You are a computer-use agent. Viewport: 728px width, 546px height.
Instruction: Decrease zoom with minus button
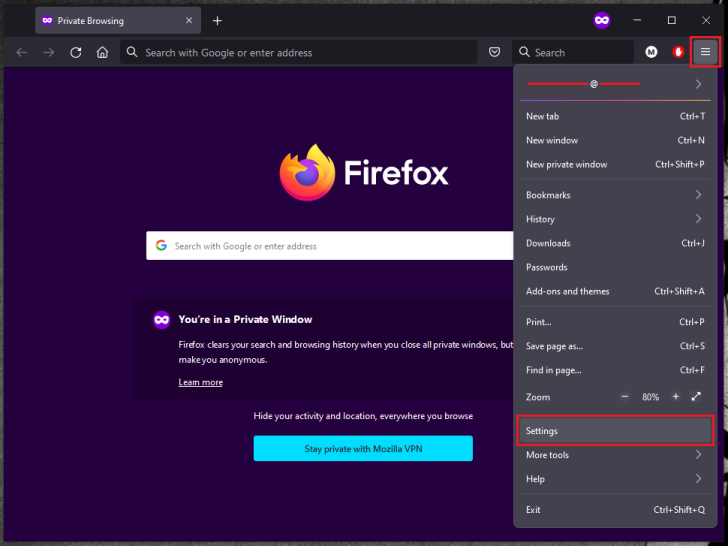624,396
